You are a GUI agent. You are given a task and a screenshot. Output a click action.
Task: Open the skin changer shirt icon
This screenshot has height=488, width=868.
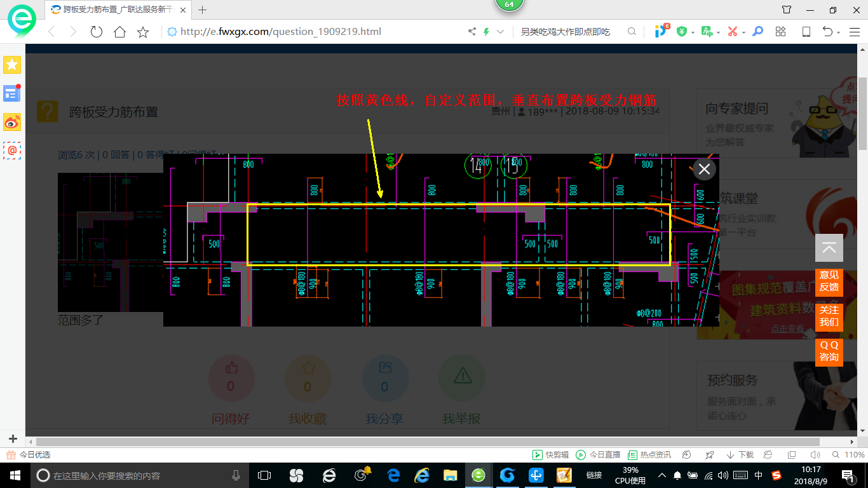(x=787, y=10)
